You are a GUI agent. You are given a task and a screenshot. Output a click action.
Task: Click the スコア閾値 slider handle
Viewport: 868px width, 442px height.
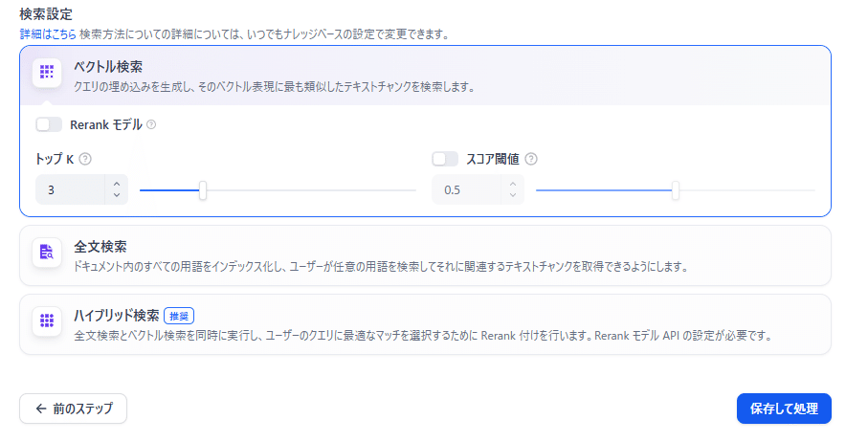pyautogui.click(x=676, y=190)
